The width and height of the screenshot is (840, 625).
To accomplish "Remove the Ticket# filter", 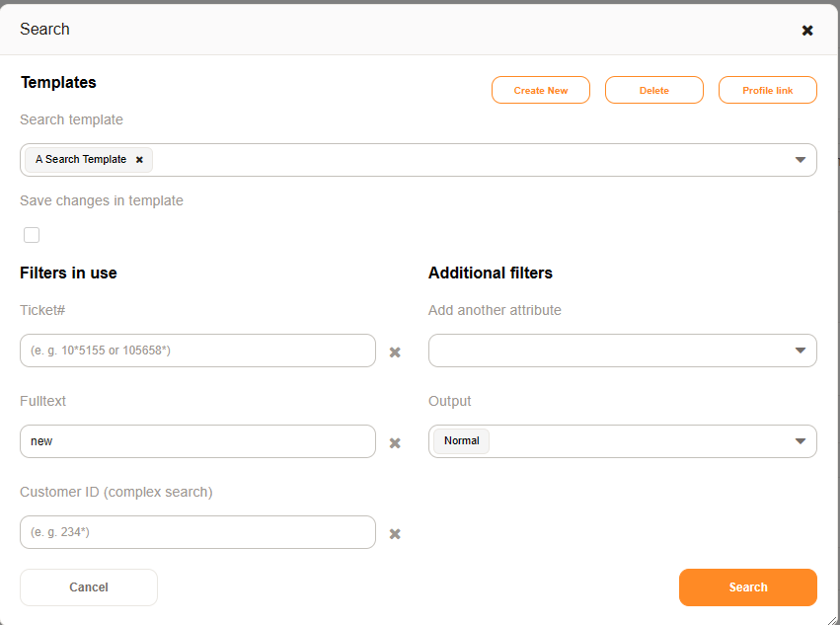I will pyautogui.click(x=395, y=352).
